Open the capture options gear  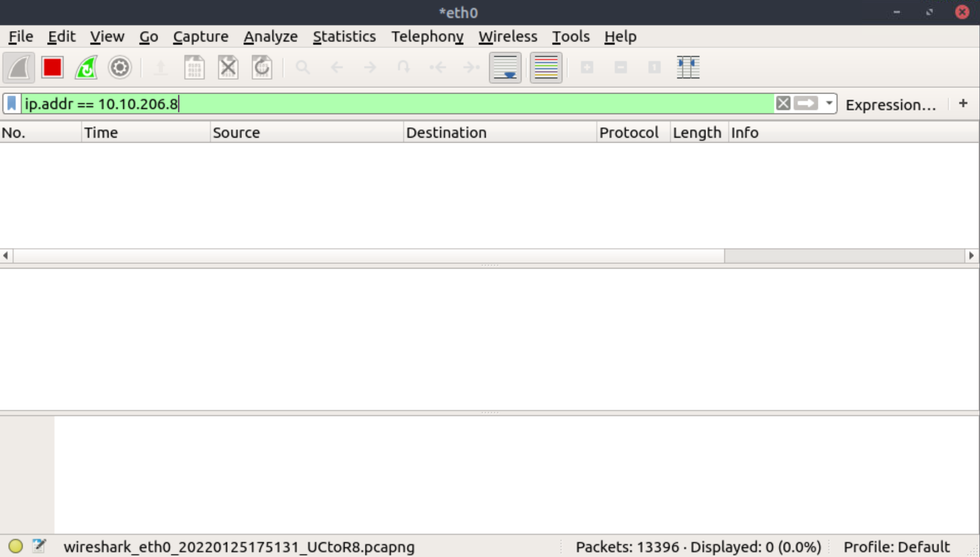(119, 67)
